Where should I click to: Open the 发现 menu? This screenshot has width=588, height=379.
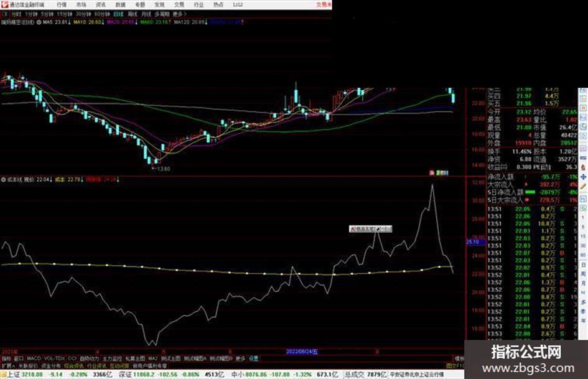[x=159, y=5]
